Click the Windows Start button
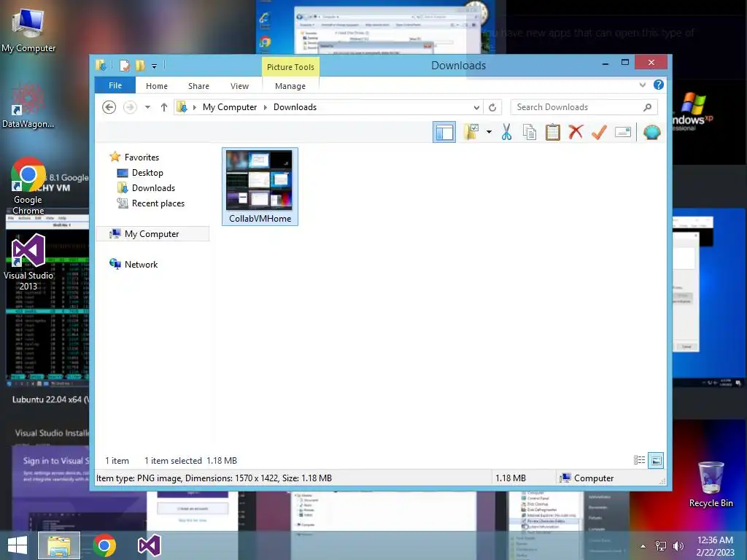The width and height of the screenshot is (747, 560). click(x=18, y=545)
